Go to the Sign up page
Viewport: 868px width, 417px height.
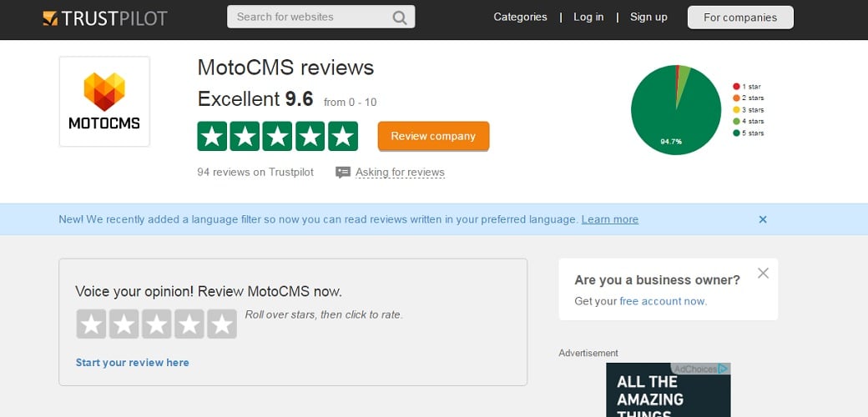648,18
